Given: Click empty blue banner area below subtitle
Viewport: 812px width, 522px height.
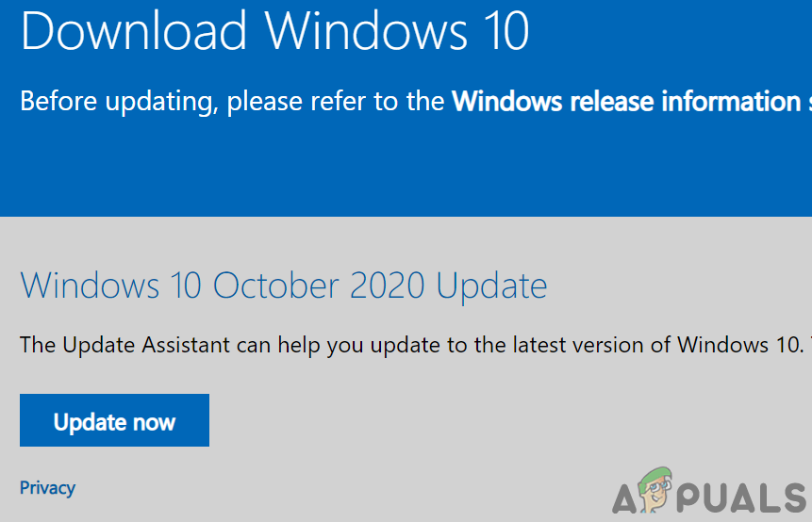Looking at the screenshot, I should click(406, 170).
